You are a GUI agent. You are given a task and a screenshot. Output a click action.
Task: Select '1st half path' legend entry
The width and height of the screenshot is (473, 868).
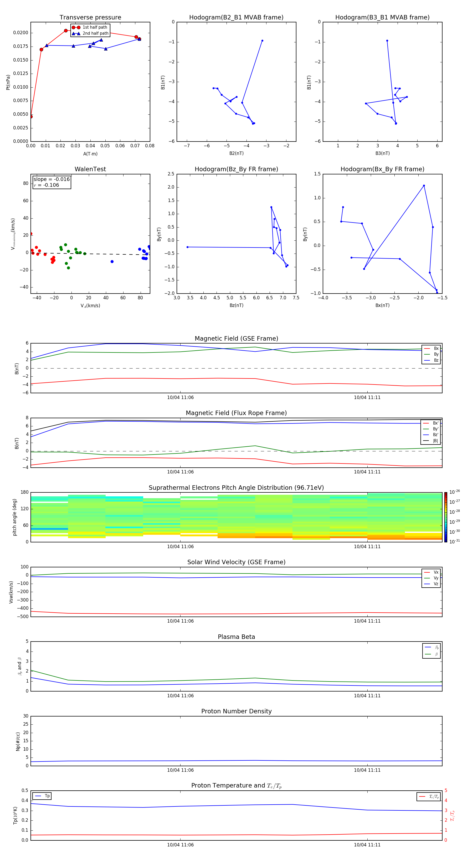click(x=90, y=27)
